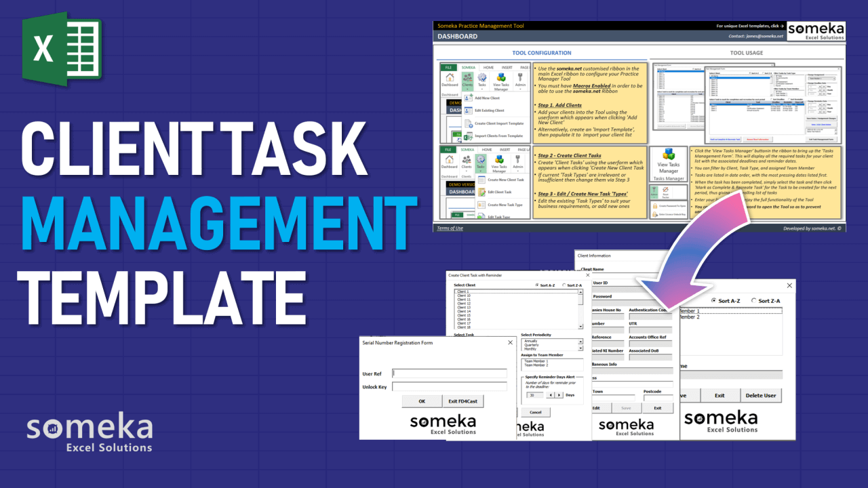This screenshot has height=488, width=868.
Task: Choose Create New Client Task from the Tasks menu
Action: (x=501, y=180)
